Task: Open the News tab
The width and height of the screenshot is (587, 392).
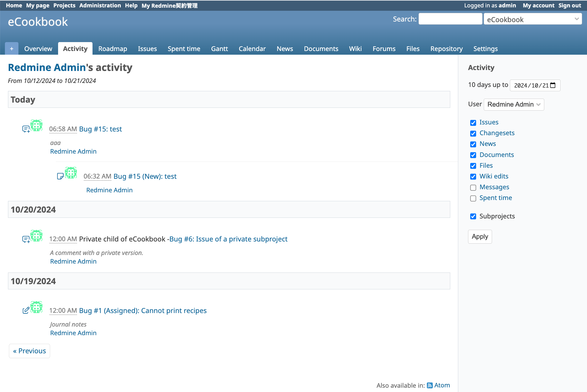Action: (285, 49)
